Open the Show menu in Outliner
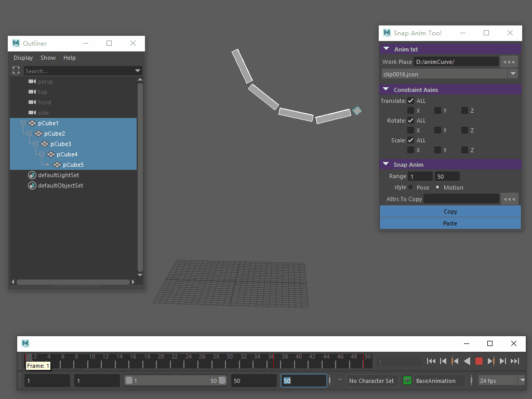 pyautogui.click(x=48, y=58)
